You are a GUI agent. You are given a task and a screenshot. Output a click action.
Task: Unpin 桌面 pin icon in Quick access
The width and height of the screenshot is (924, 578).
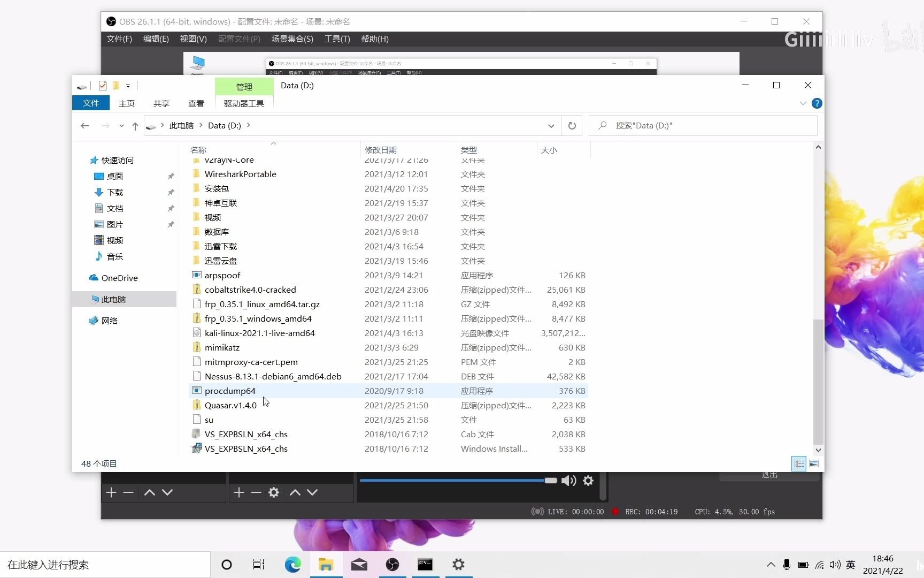171,176
